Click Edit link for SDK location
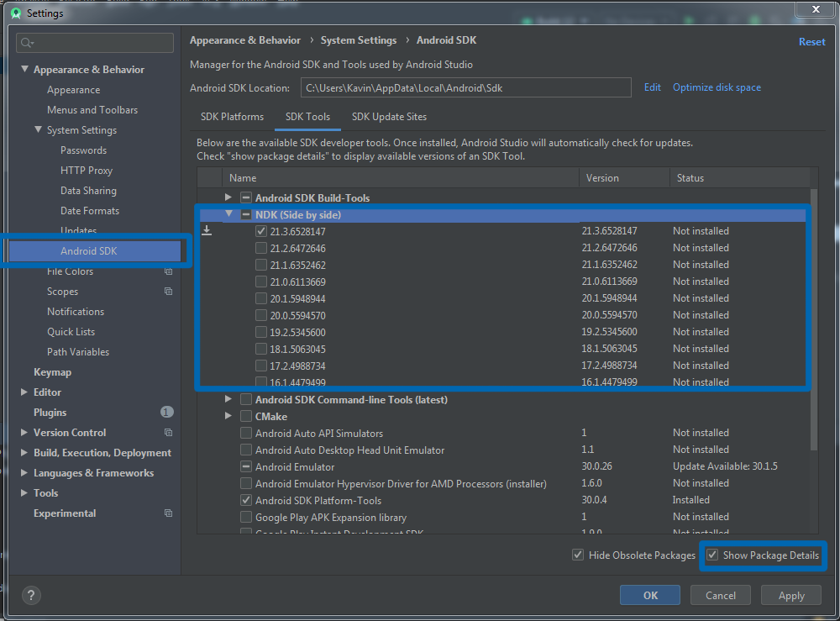The width and height of the screenshot is (840, 621). click(652, 87)
